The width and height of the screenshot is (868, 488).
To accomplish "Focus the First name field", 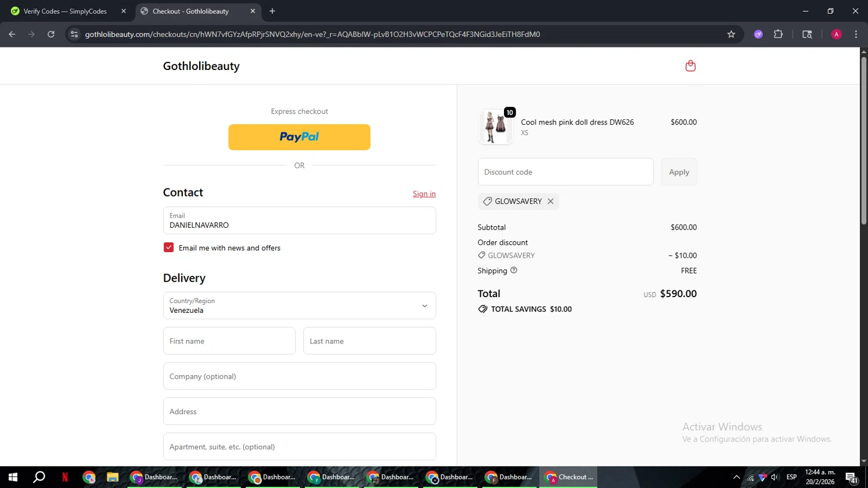I will coord(229,341).
